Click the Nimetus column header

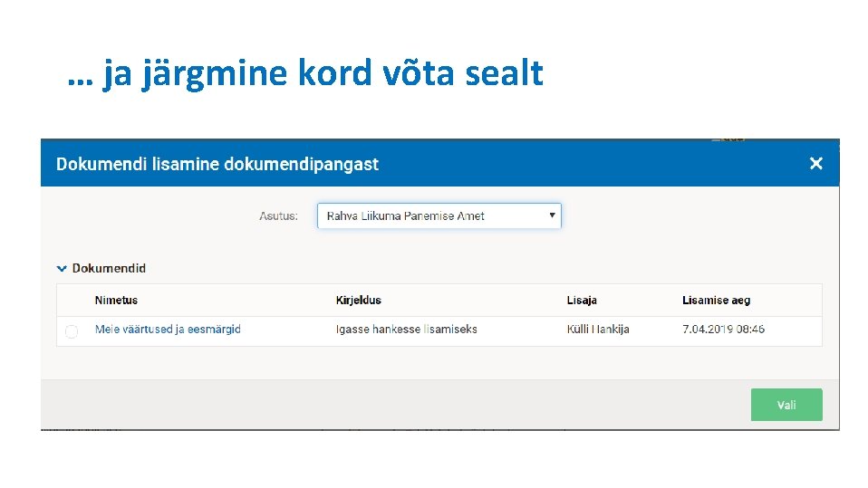[x=116, y=301]
